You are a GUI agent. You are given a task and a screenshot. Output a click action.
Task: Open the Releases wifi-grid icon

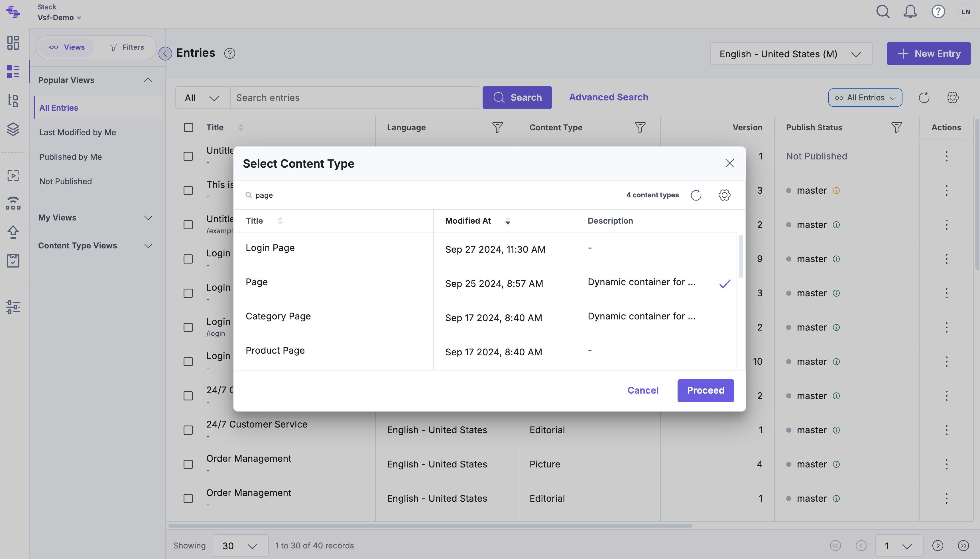[x=13, y=203]
